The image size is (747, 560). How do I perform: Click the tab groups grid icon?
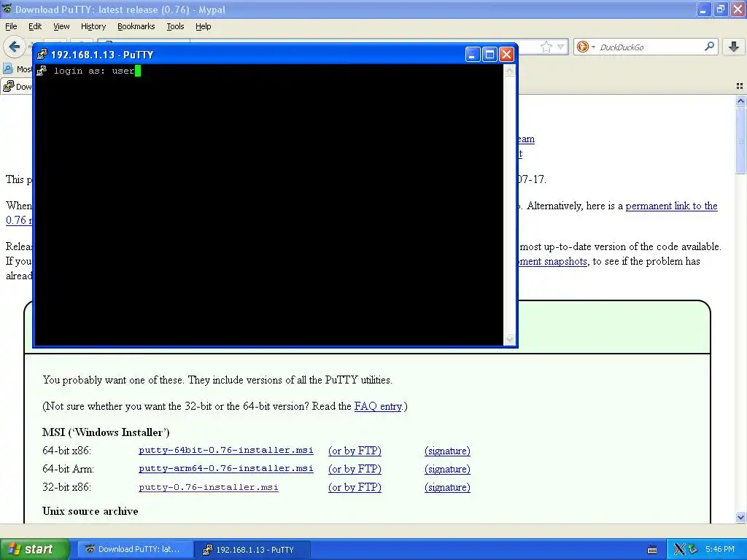point(740,86)
